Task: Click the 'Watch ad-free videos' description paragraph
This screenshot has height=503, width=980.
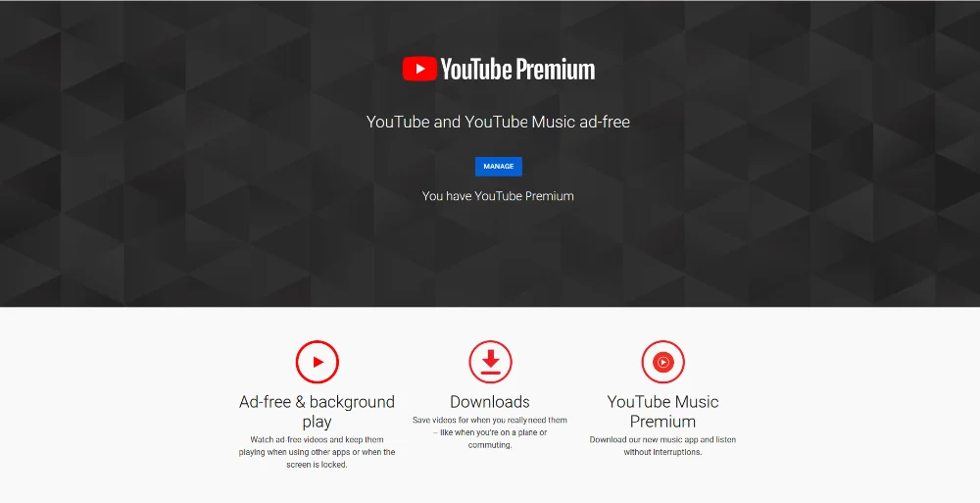Action: (x=317, y=452)
